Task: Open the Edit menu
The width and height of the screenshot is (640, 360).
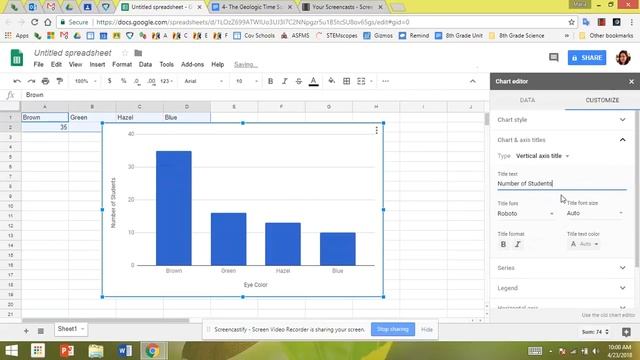Action: tap(56, 64)
